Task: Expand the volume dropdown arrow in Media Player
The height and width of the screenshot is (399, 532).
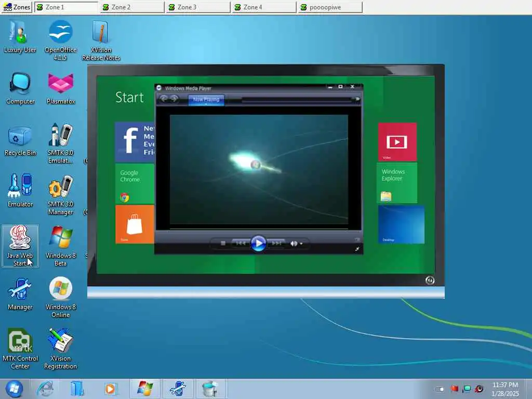Action: (301, 244)
